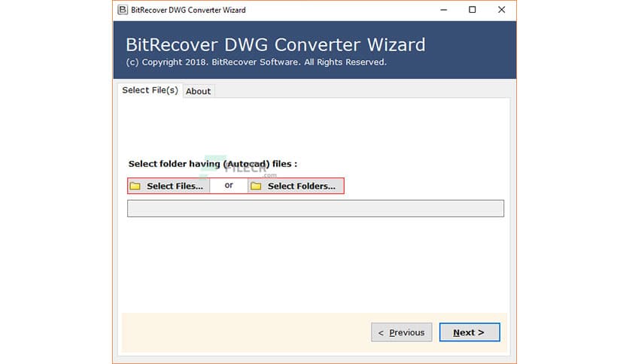Maximize the DWG Converter Wizard window

(x=473, y=10)
